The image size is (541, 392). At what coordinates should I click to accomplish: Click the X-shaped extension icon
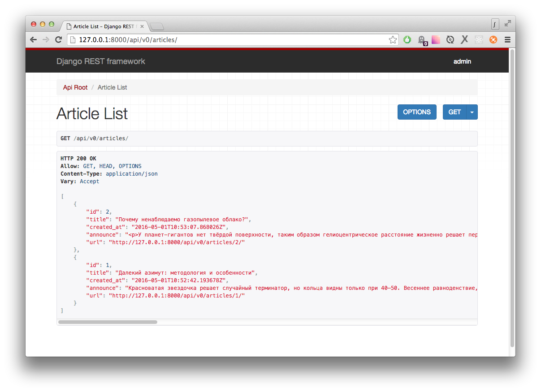pyautogui.click(x=464, y=39)
